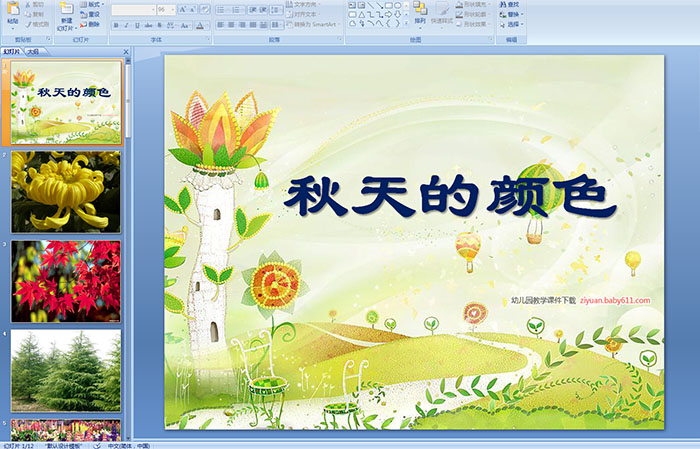Click the Delete slide (删除) button

pyautogui.click(x=90, y=24)
